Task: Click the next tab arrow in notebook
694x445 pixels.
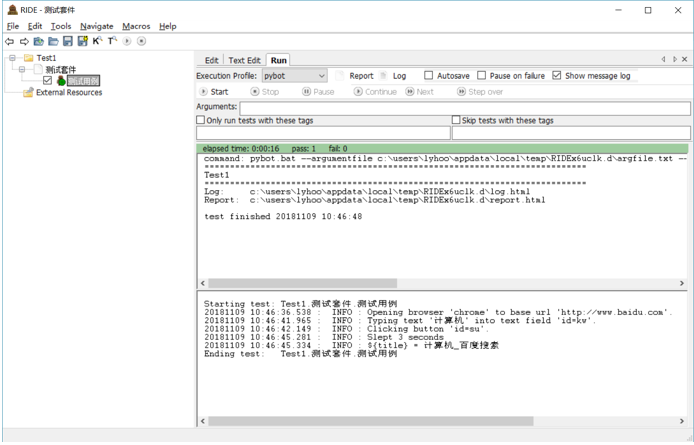Action: click(x=675, y=59)
